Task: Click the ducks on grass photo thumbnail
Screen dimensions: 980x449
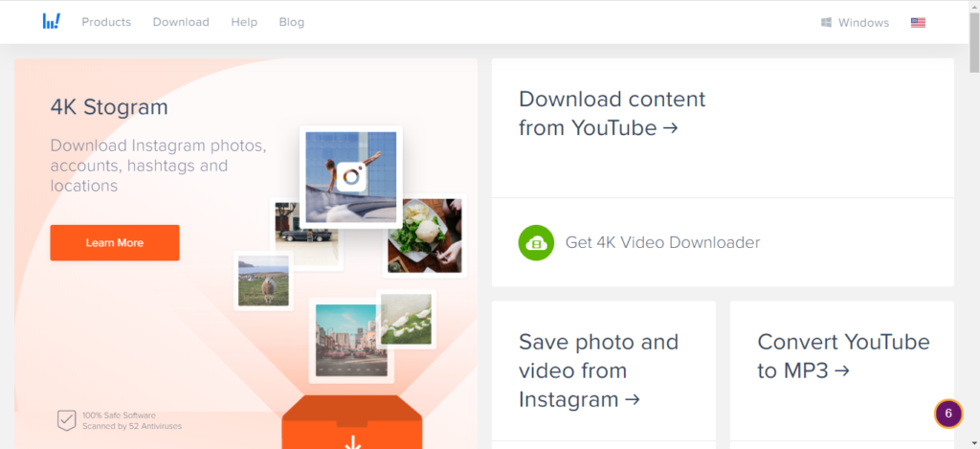Action: click(406, 319)
